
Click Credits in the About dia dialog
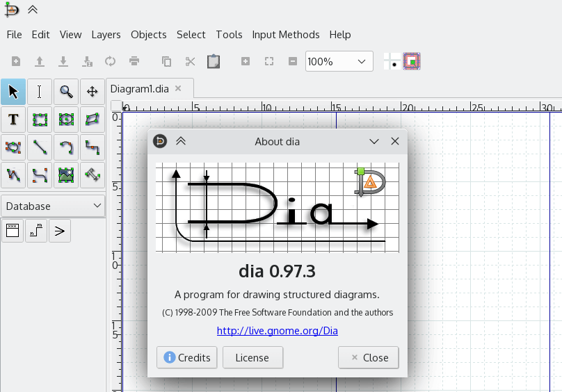point(187,358)
